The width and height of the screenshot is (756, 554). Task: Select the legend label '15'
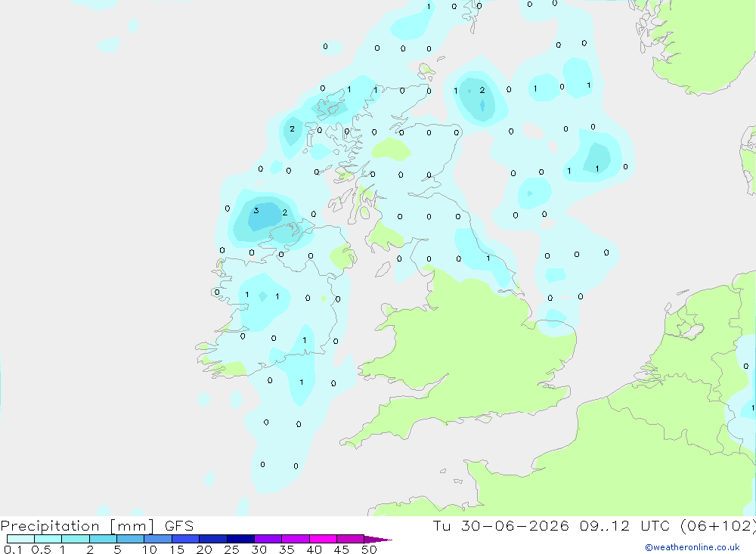177,549
